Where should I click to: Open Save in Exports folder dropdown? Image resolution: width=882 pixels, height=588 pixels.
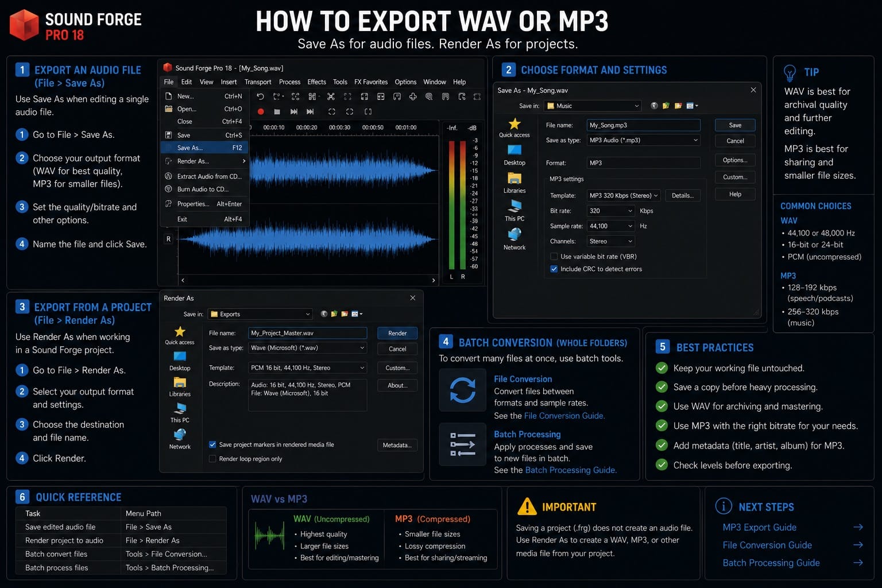(260, 314)
